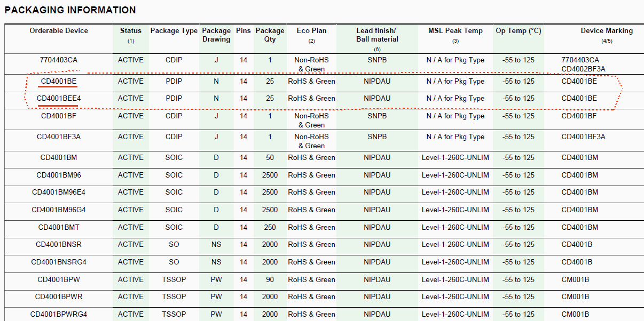Select orderable device CD4001BEE4
Viewport: 644px width, 321px height.
59,99
